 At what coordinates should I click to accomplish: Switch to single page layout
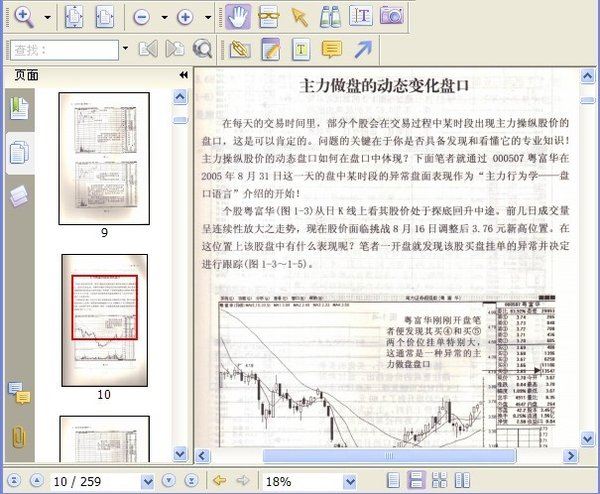click(393, 480)
